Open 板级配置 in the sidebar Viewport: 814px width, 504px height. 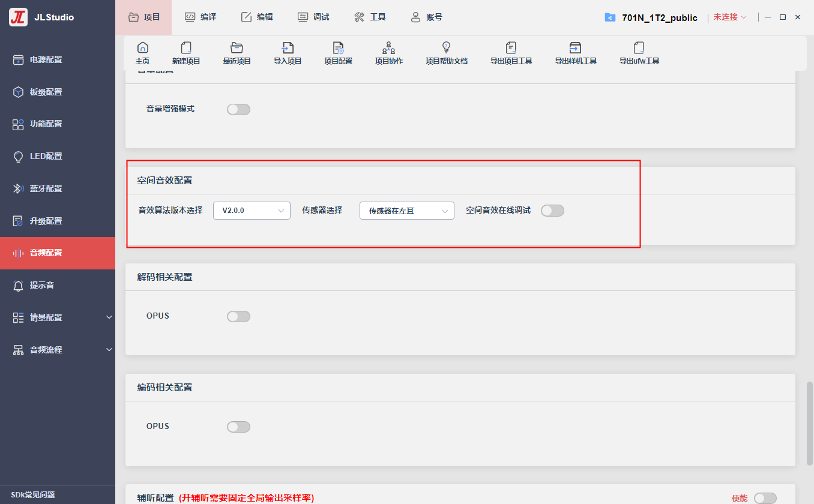pos(58,92)
